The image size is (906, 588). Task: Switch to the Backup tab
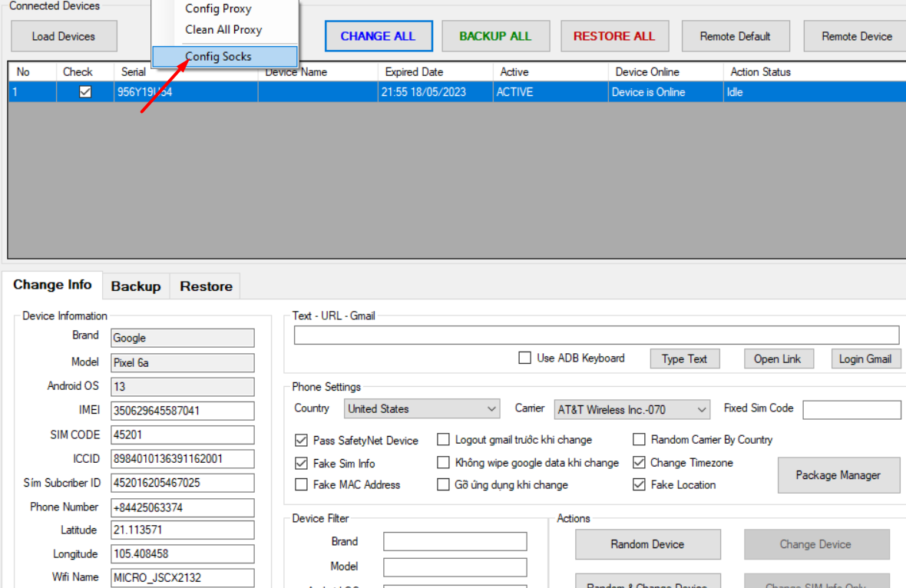click(x=136, y=286)
